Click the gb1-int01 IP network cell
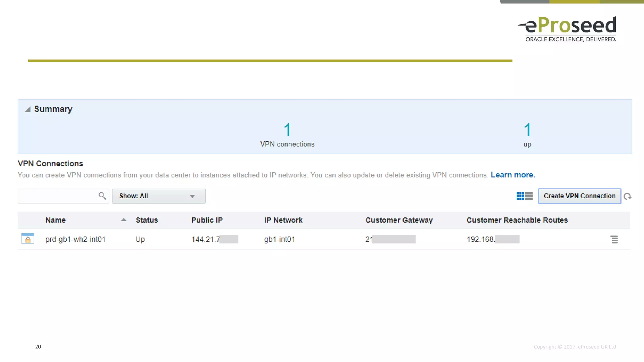The image size is (644, 362). [x=279, y=239]
